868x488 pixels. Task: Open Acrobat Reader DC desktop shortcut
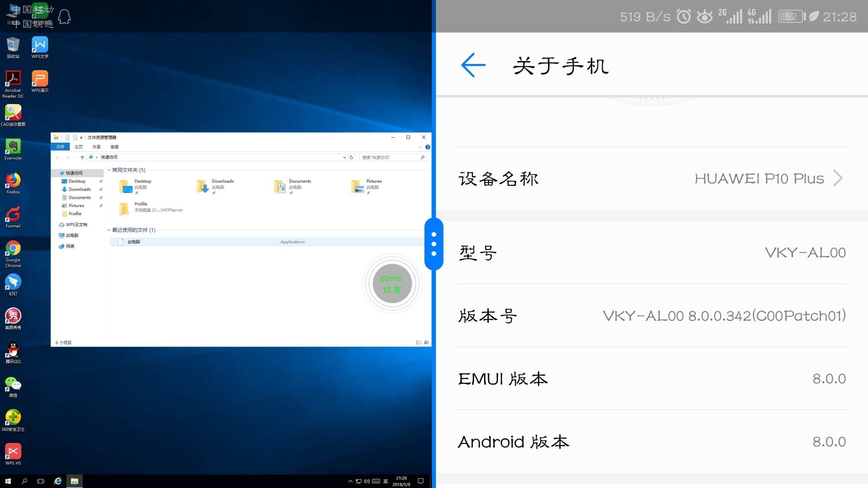(13, 84)
